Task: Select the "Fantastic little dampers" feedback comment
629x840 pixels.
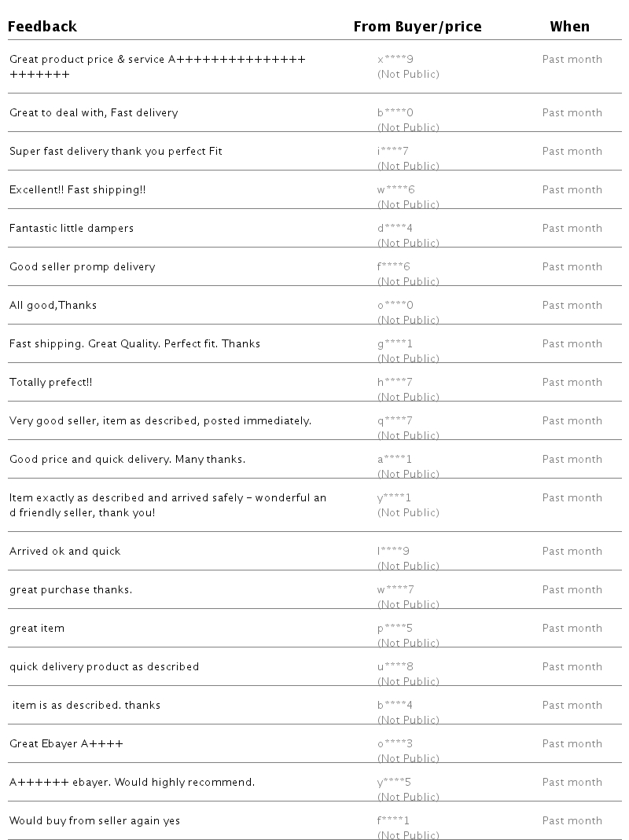Action: [x=72, y=228]
